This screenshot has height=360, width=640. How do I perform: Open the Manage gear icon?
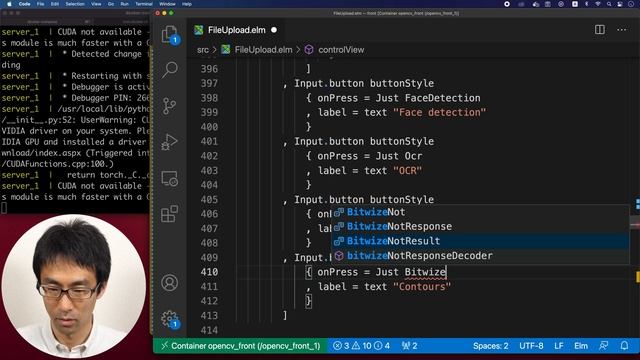(x=170, y=319)
